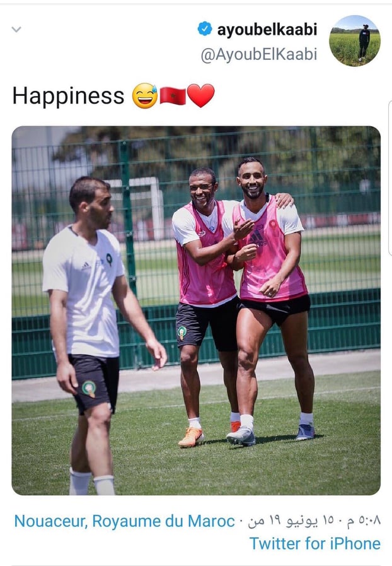Tap the federation crest on the white shirt

[109, 259]
